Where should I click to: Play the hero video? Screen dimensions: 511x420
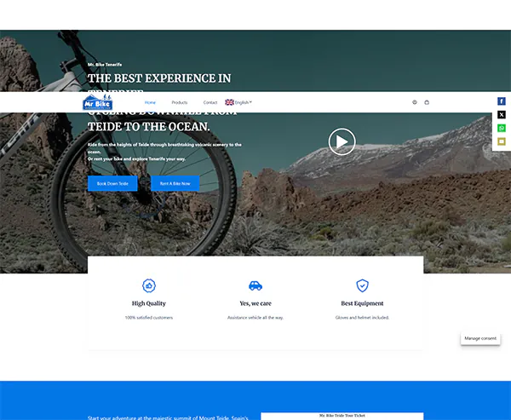(342, 141)
